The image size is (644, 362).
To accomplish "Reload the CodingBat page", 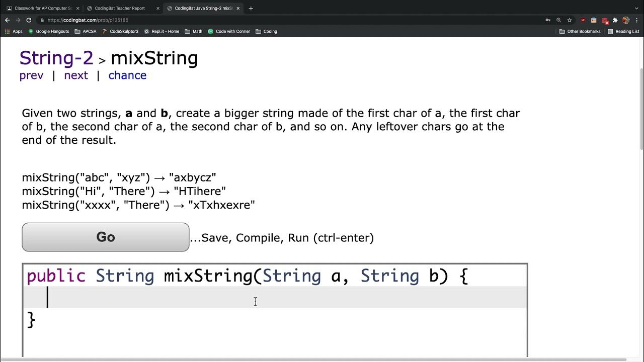I will coord(29,20).
